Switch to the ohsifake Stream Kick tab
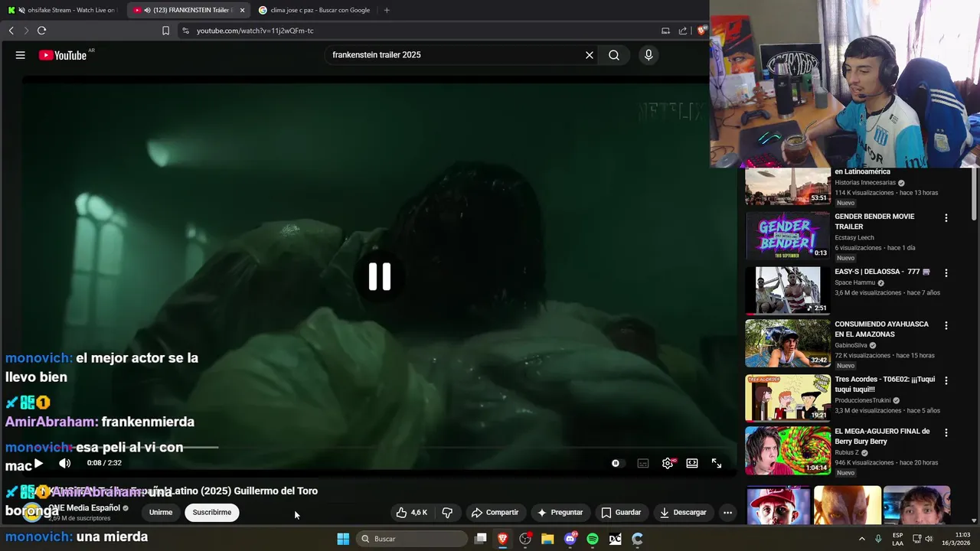The image size is (980, 551). tap(62, 10)
